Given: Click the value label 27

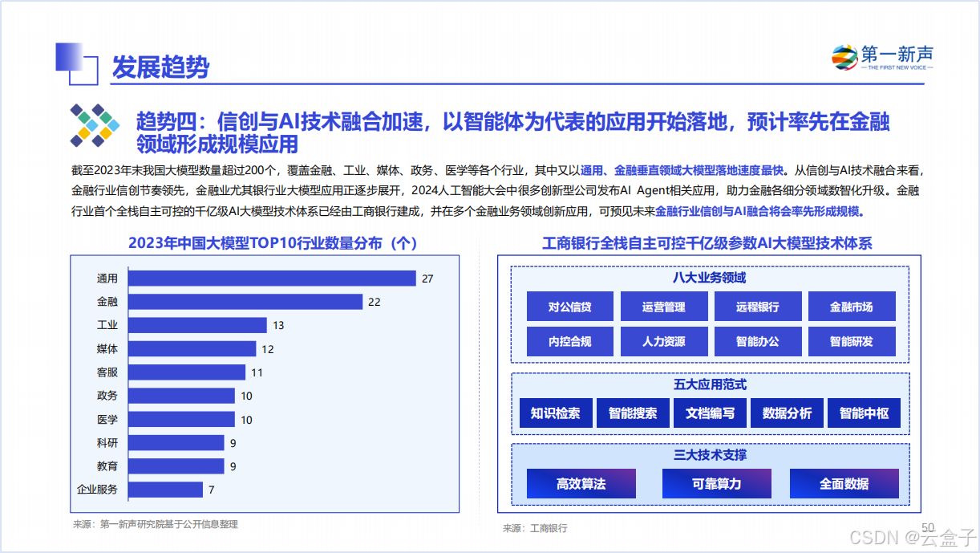Looking at the screenshot, I should point(427,279).
